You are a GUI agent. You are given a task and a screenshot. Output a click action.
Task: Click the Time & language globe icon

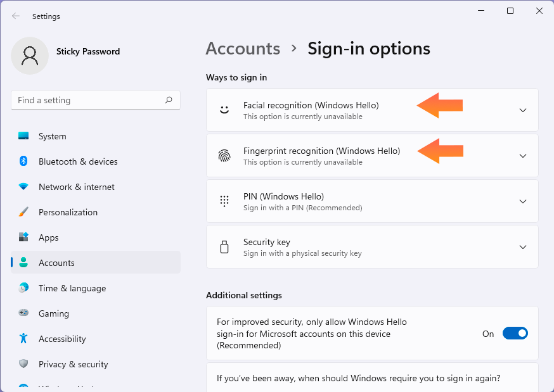click(x=23, y=288)
